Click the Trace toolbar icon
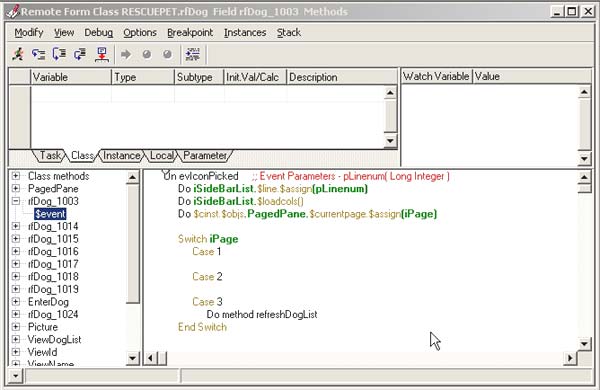The width and height of the screenshot is (600, 390). point(80,54)
